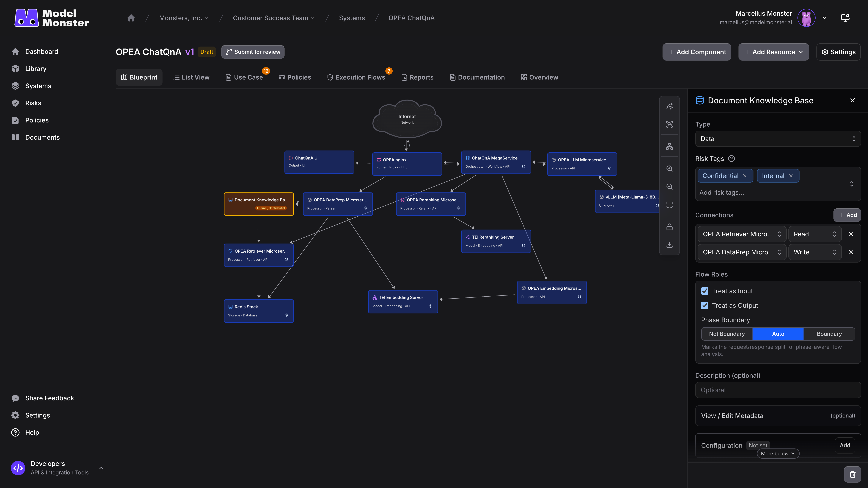This screenshot has width=868, height=488.
Task: Open the Type Data dropdown
Action: click(778, 139)
